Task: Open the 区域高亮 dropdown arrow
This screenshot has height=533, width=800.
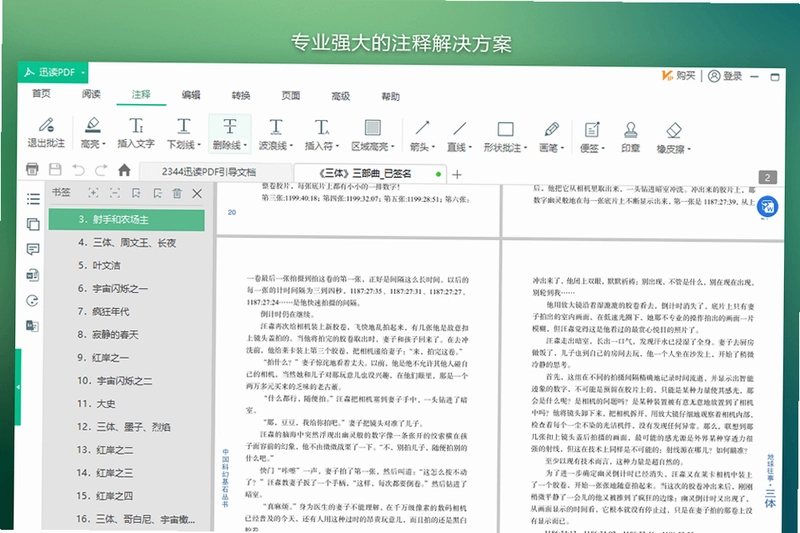Action: click(x=392, y=147)
